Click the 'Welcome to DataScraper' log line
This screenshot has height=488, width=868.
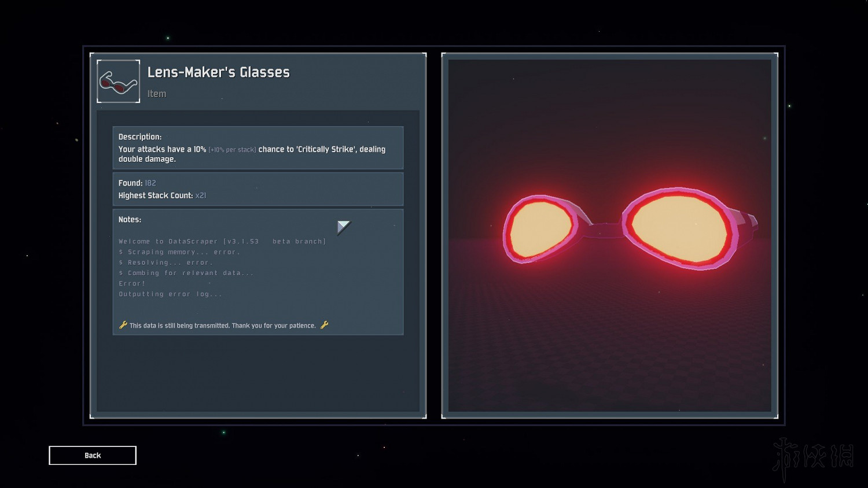(222, 242)
